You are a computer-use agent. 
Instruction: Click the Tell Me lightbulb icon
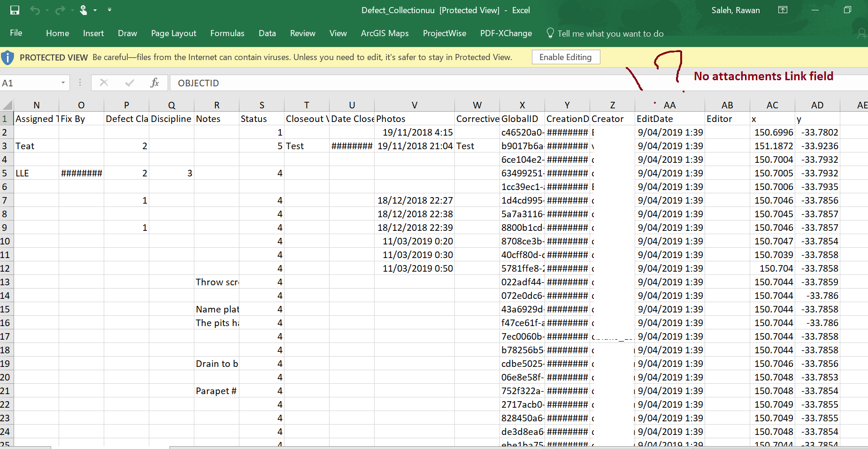point(550,33)
